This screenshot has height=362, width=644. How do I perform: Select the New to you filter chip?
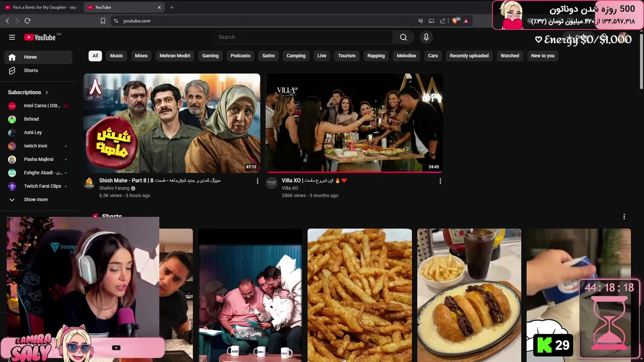(x=542, y=56)
